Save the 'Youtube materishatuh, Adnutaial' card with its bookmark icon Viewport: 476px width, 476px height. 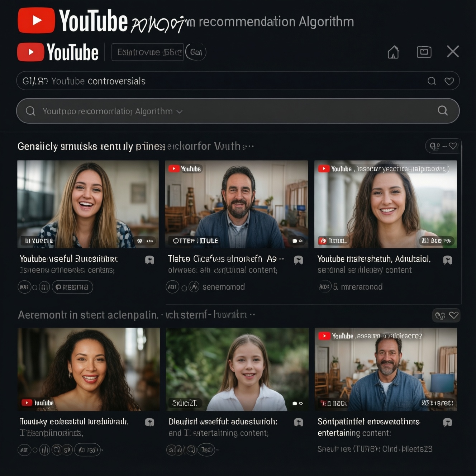(447, 260)
